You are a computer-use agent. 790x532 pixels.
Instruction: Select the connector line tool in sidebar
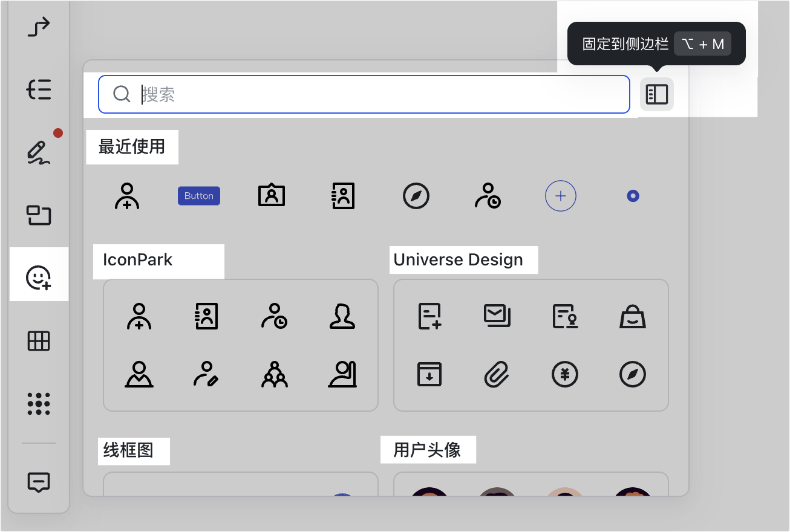39,27
